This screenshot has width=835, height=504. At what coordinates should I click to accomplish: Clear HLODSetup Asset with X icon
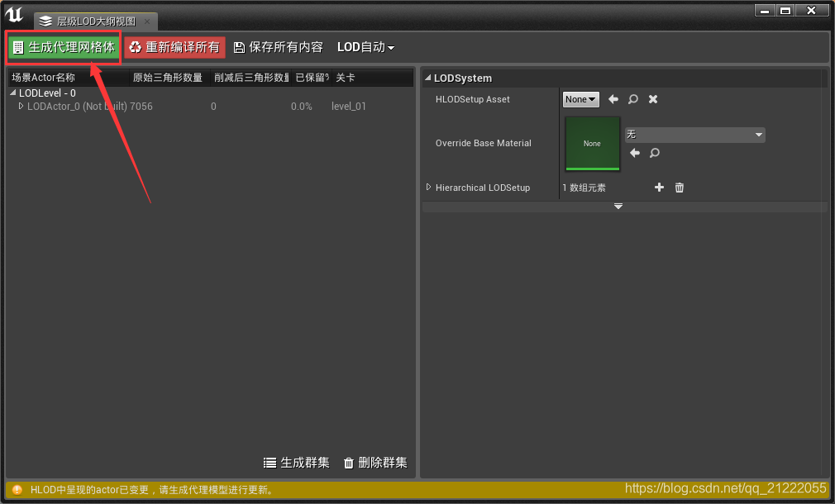pos(653,99)
